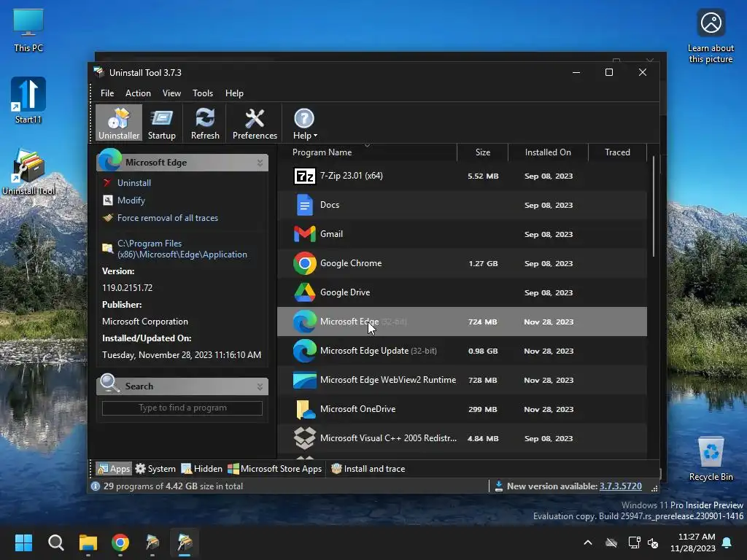Click the 'Google Chrome' program name
This screenshot has width=747, height=560.
351,263
